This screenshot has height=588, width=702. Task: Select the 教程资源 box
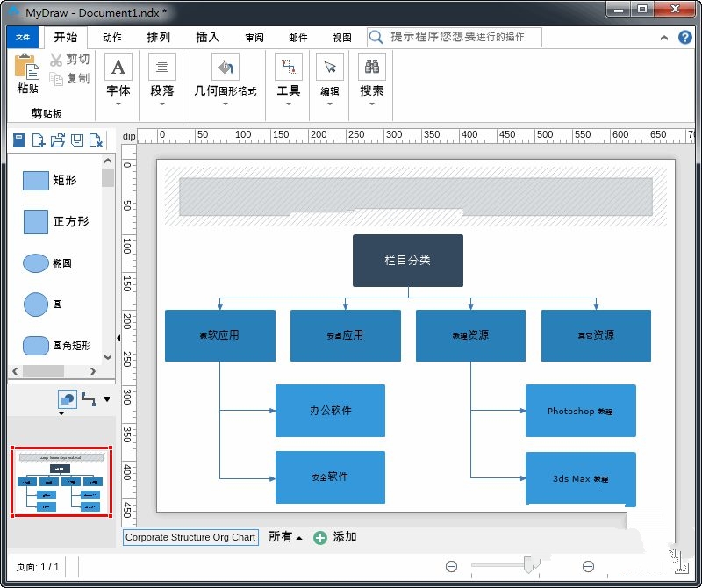[x=470, y=335]
